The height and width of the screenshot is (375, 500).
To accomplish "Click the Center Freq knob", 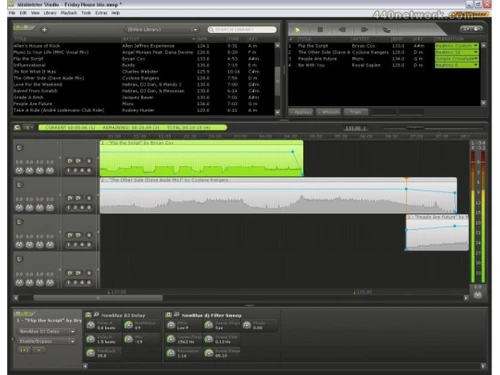I will tap(171, 339).
